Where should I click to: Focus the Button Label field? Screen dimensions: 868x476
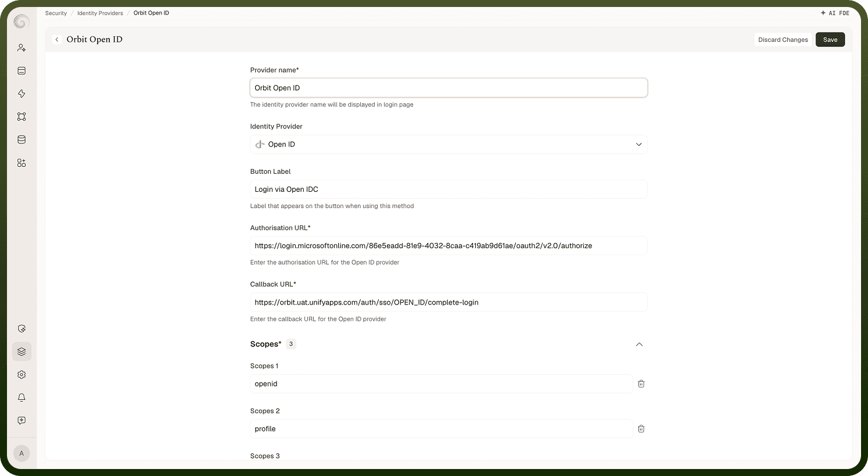(x=449, y=189)
